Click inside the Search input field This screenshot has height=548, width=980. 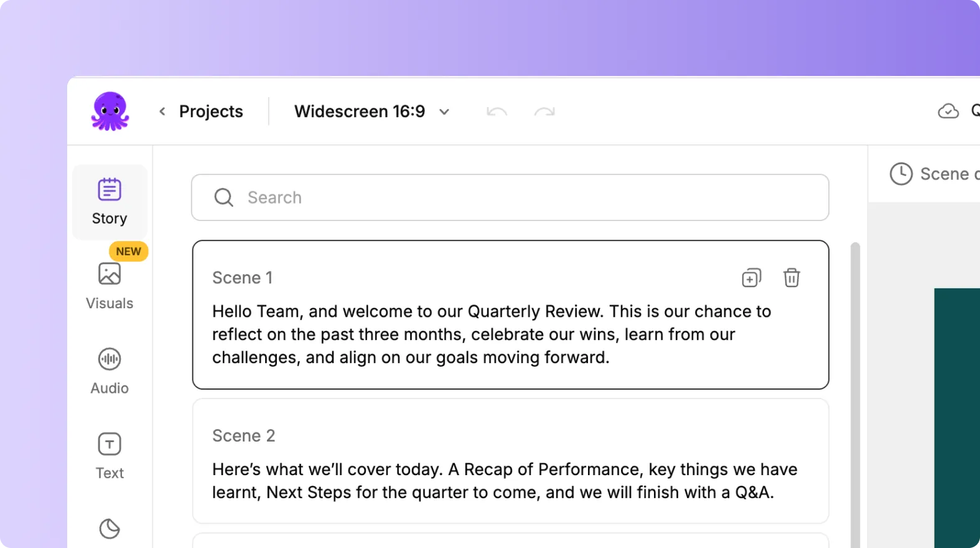436,197
